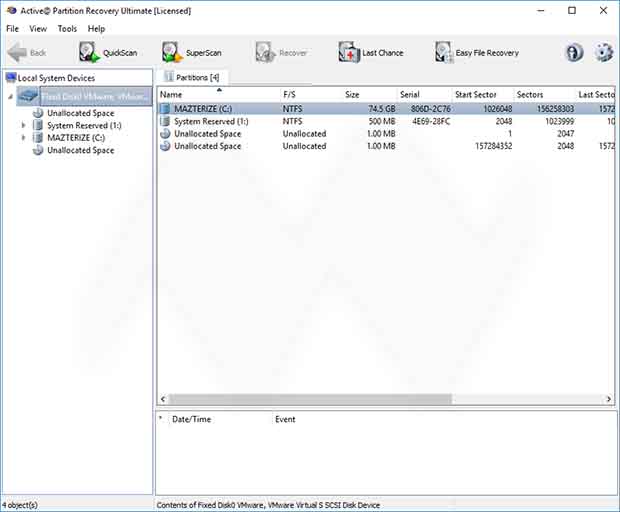Click the Local System Devices computer icon

11,78
